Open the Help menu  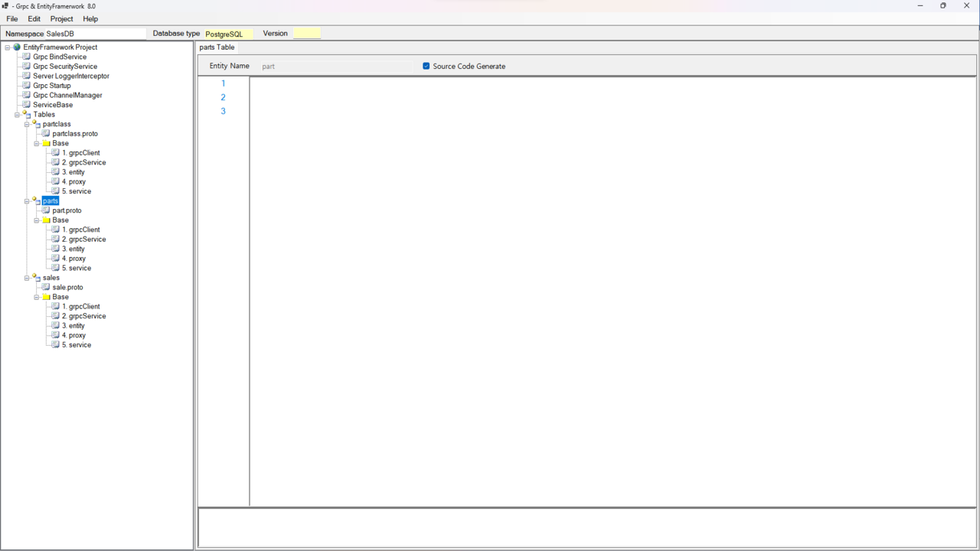tap(90, 19)
